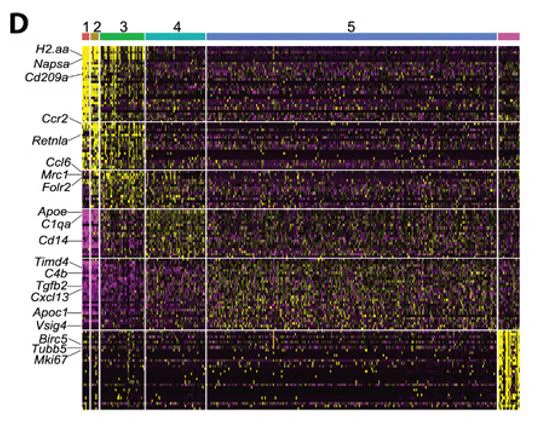Select the Timd4 gene label
This screenshot has height=432, width=541.
click(x=51, y=262)
